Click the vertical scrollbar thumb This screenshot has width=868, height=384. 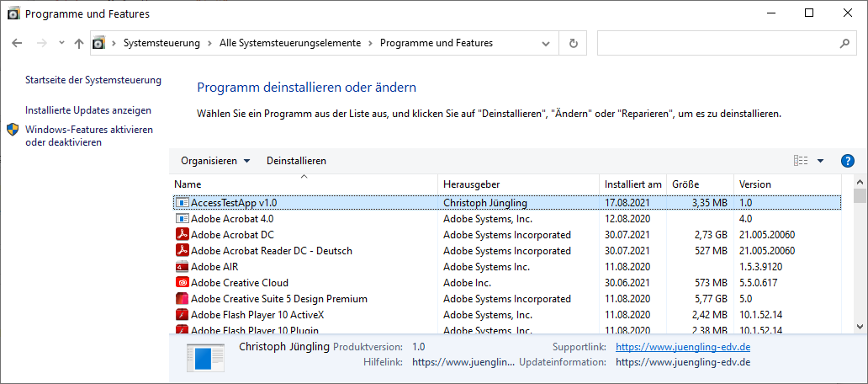click(860, 196)
